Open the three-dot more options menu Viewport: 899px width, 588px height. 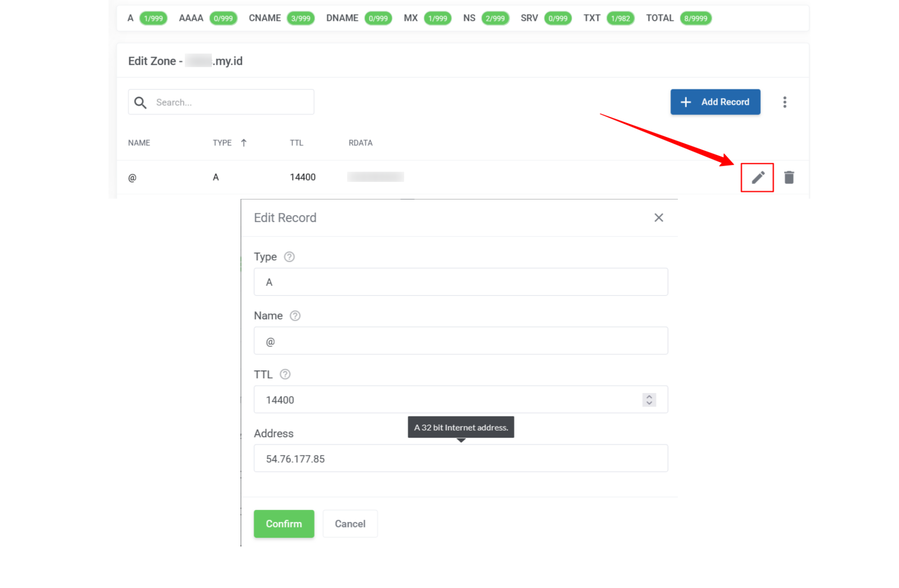(x=784, y=102)
